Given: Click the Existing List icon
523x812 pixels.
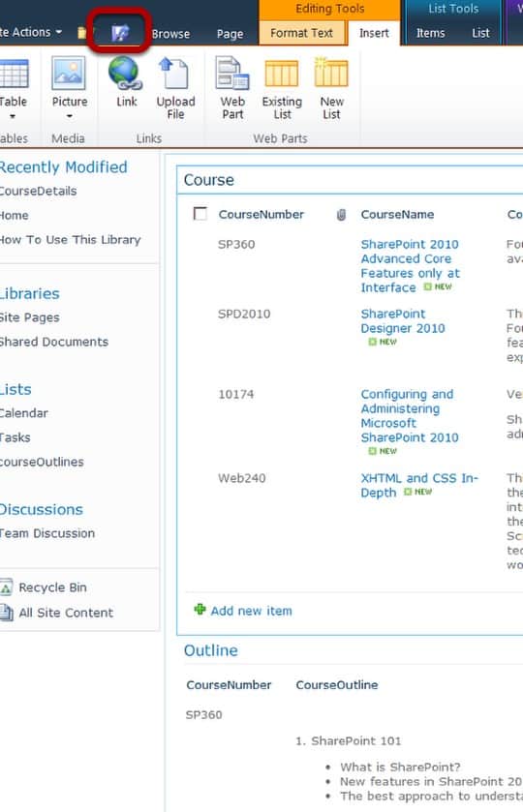Looking at the screenshot, I should click(282, 74).
